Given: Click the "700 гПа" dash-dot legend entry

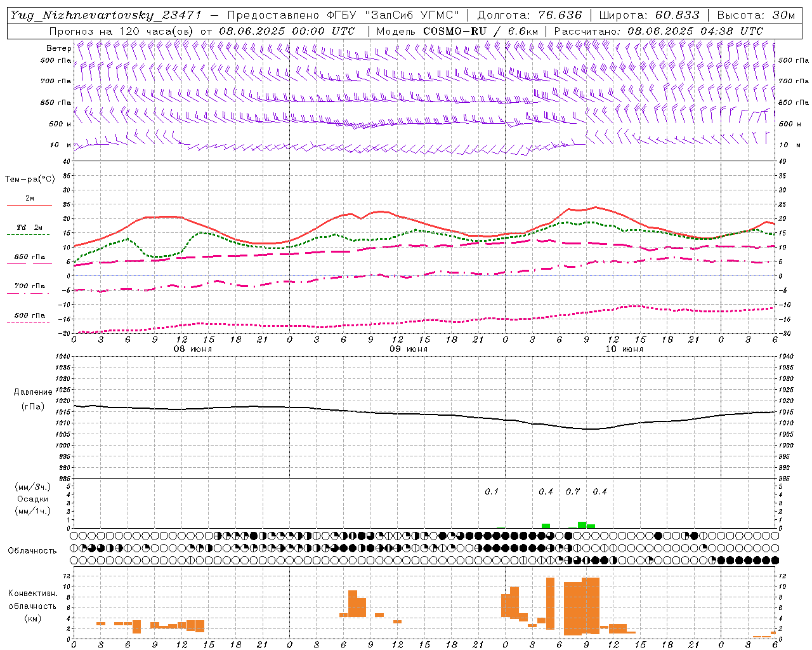Looking at the screenshot, I should click(x=30, y=286).
